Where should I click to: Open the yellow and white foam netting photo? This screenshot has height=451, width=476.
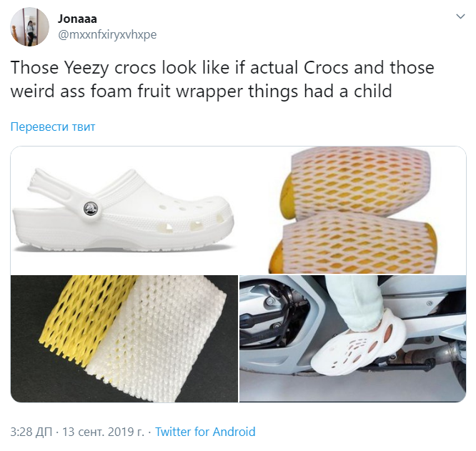coord(124,339)
